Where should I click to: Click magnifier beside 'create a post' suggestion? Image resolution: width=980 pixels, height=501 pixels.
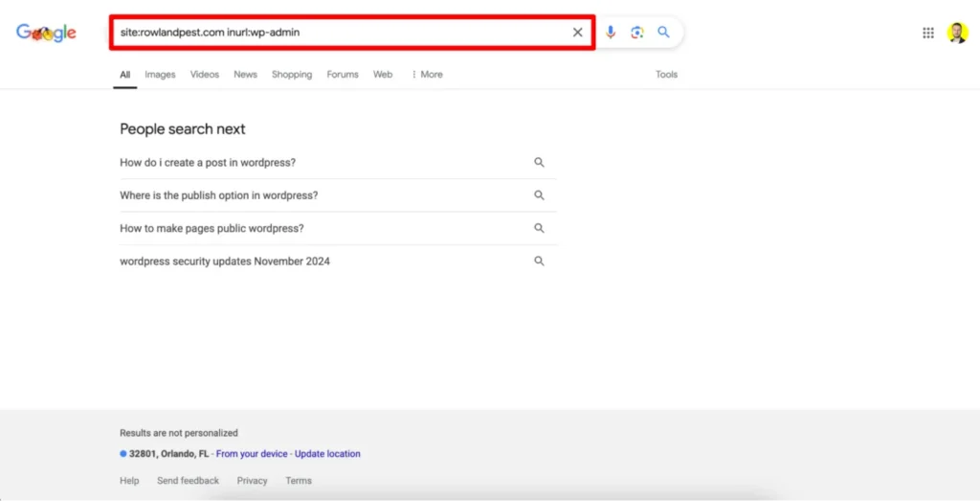coord(539,163)
